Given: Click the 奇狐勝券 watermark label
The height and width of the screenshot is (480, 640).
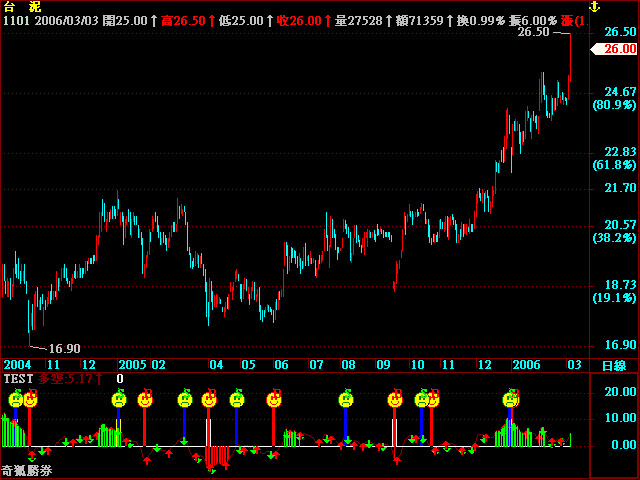Looking at the screenshot, I should (x=27, y=471).
